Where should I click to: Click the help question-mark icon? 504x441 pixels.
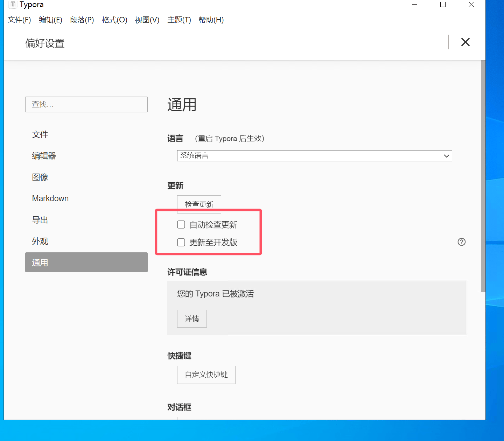click(x=462, y=242)
